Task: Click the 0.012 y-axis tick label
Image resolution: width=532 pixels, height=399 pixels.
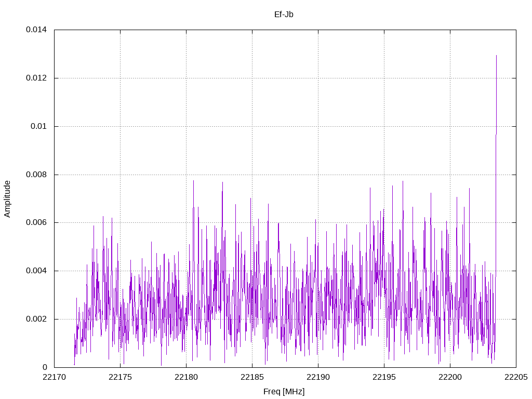Action: point(36,78)
